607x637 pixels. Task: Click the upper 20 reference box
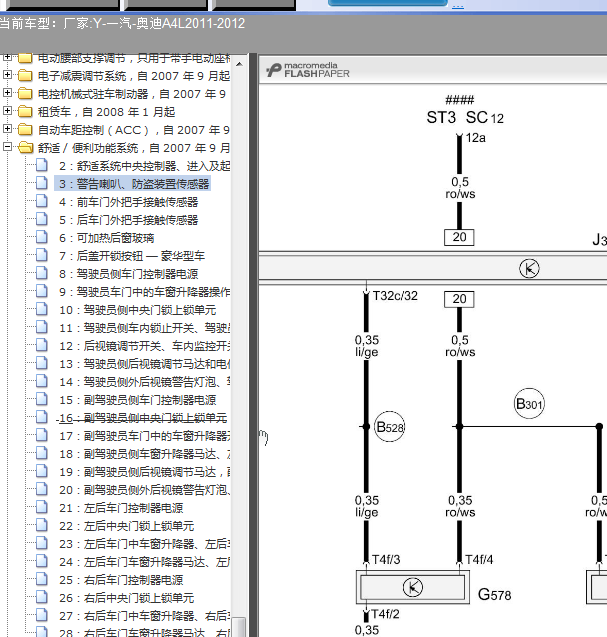tap(459, 237)
